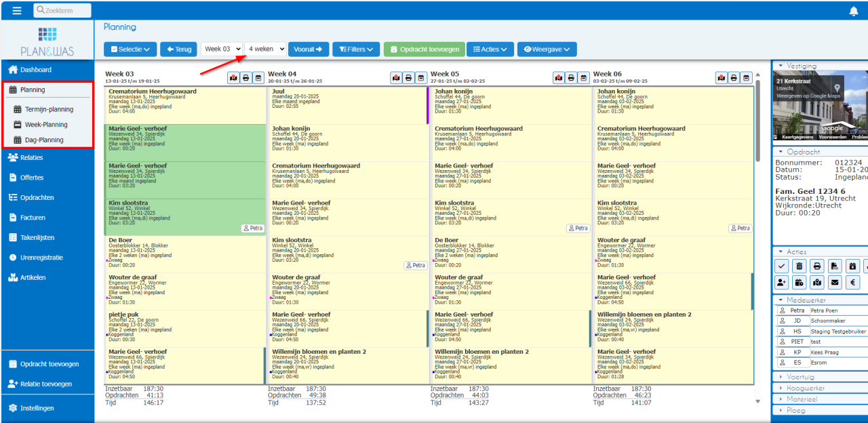This screenshot has height=423, width=868.
Task: Send the order by email envelope icon
Action: 835,283
